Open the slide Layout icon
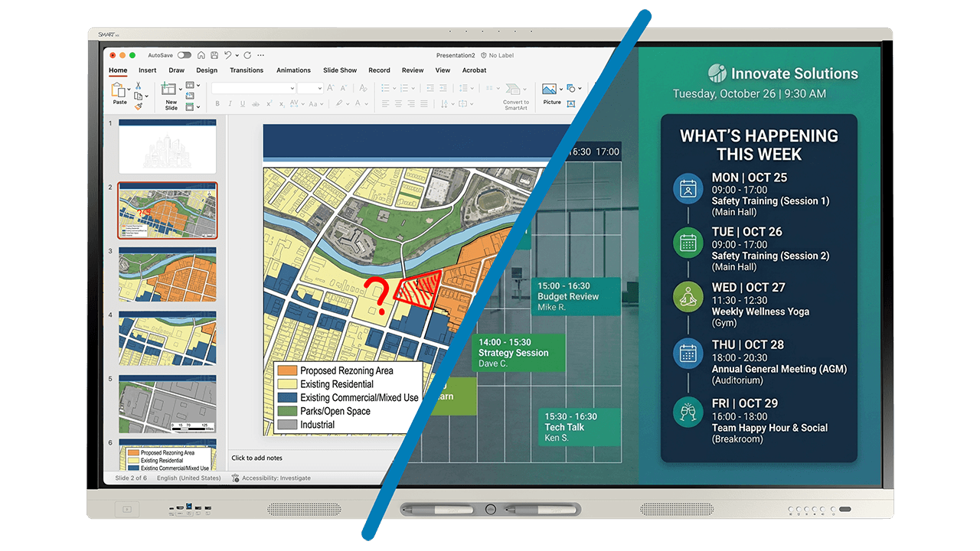The height and width of the screenshot is (551, 980). coord(190,86)
